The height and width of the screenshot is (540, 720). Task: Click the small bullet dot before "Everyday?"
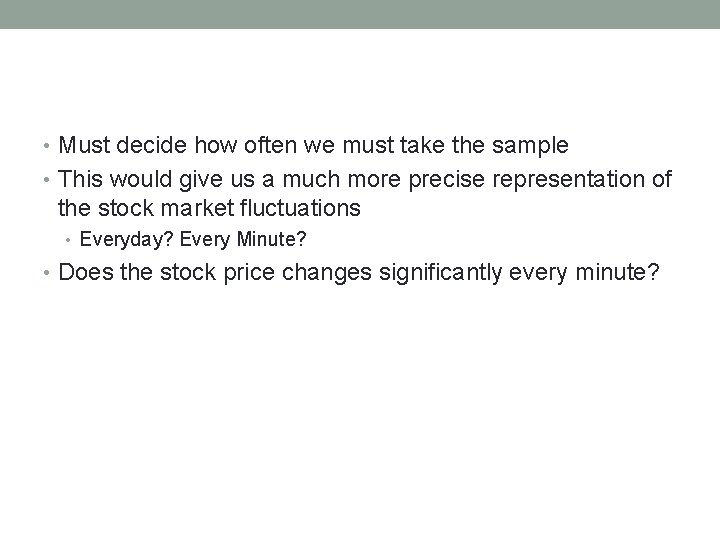70,240
